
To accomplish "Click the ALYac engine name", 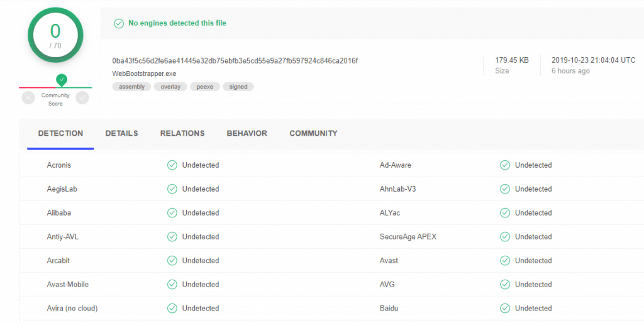I will coord(390,212).
